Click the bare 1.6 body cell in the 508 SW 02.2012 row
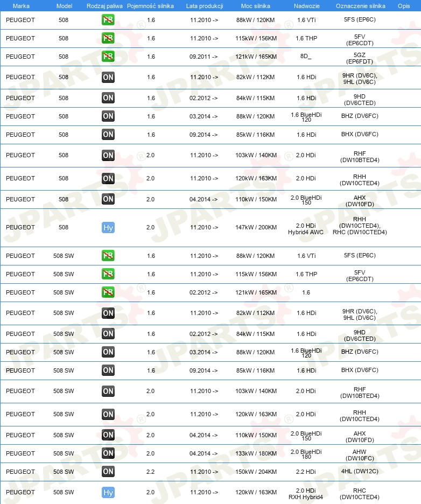The image size is (421, 504). [x=306, y=292]
